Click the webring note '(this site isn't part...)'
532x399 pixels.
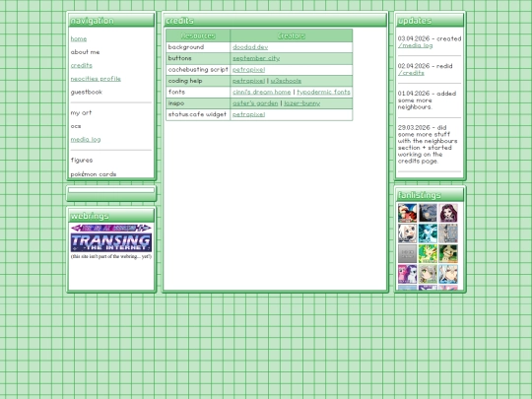point(111,256)
